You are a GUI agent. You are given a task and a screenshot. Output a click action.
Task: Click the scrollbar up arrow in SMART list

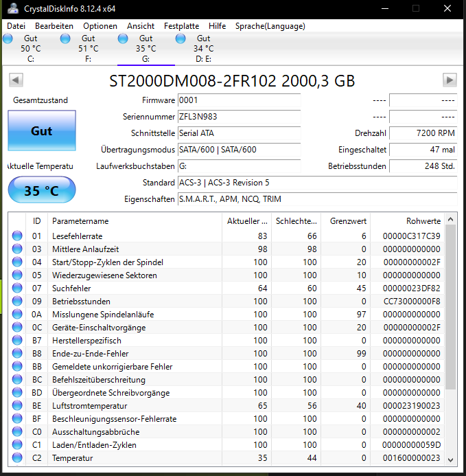click(x=450, y=219)
